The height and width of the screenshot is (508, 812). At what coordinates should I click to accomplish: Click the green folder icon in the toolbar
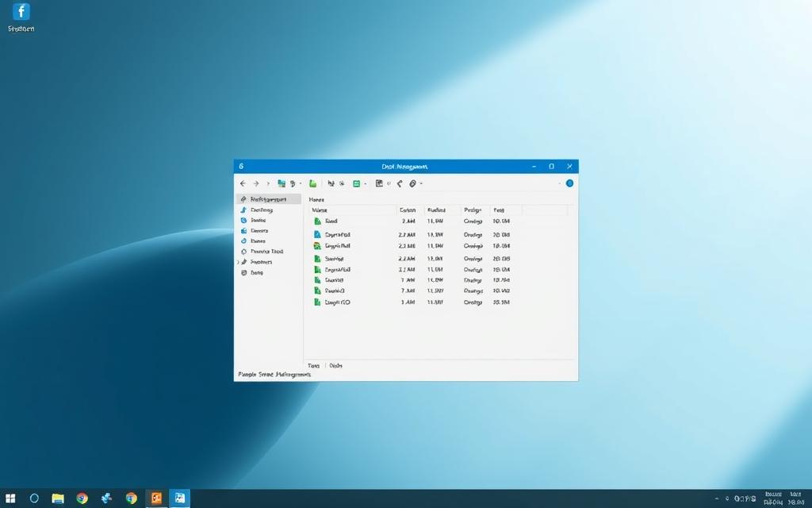[313, 183]
